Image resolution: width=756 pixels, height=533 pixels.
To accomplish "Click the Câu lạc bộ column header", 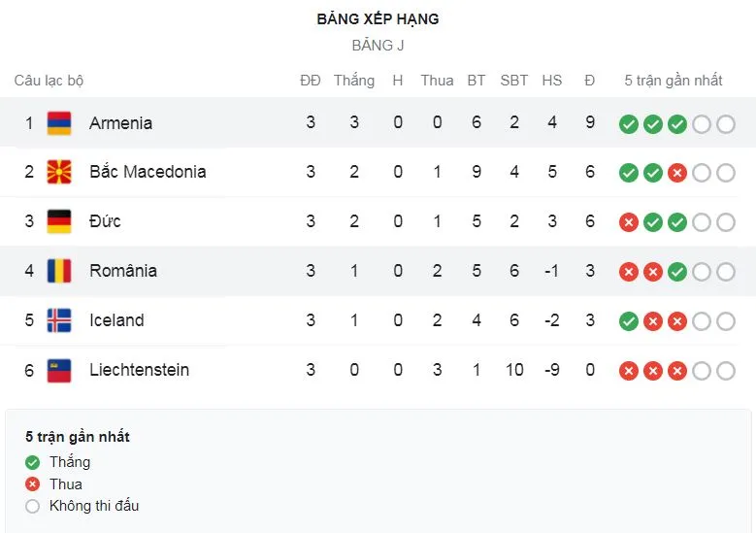I will pos(49,81).
